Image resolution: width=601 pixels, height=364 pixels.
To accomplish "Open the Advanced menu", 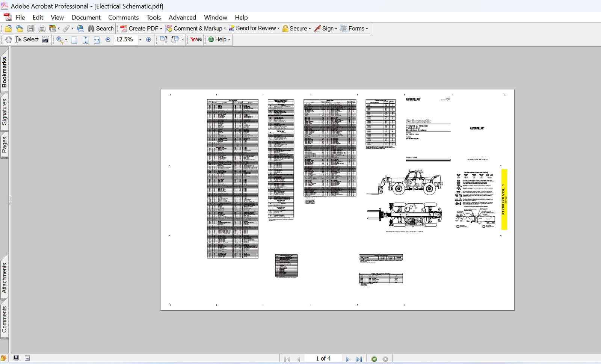I will click(182, 17).
